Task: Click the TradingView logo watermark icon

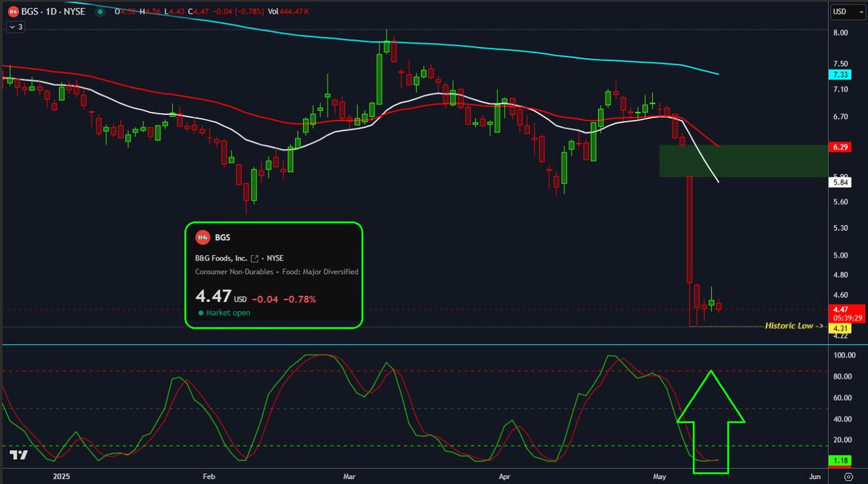Action: [x=18, y=455]
